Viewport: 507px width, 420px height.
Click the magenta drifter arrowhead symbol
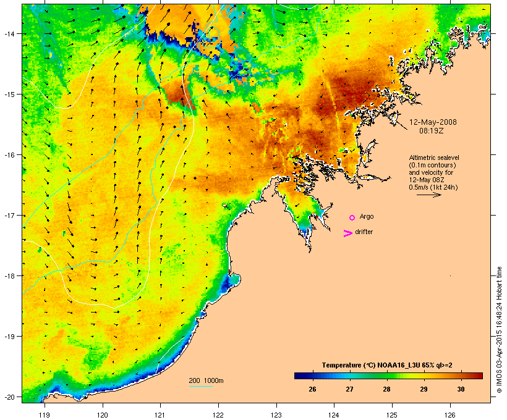348,233
